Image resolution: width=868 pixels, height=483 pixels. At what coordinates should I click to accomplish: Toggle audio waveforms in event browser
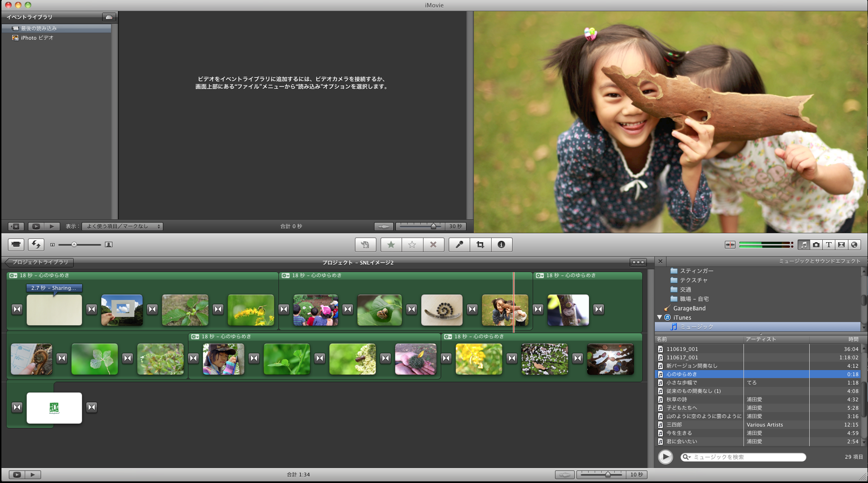tap(383, 226)
